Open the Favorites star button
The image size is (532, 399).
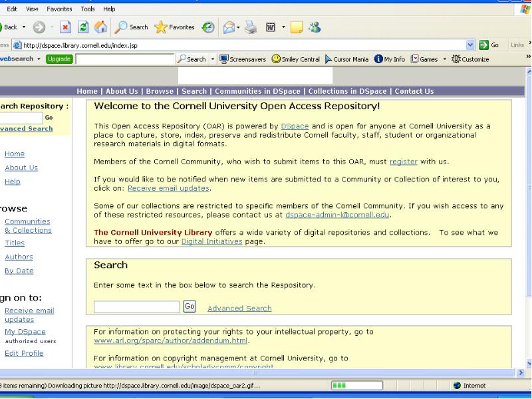pos(174,27)
